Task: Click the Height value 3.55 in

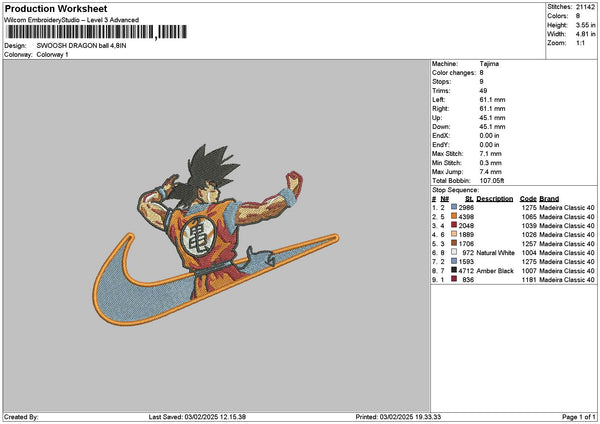Action: [x=585, y=25]
